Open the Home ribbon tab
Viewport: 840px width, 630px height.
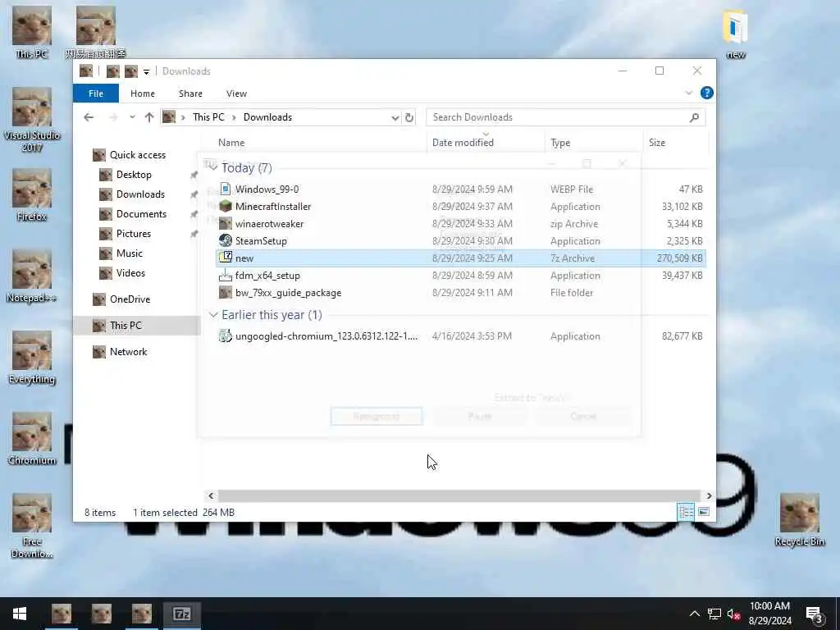tap(143, 94)
